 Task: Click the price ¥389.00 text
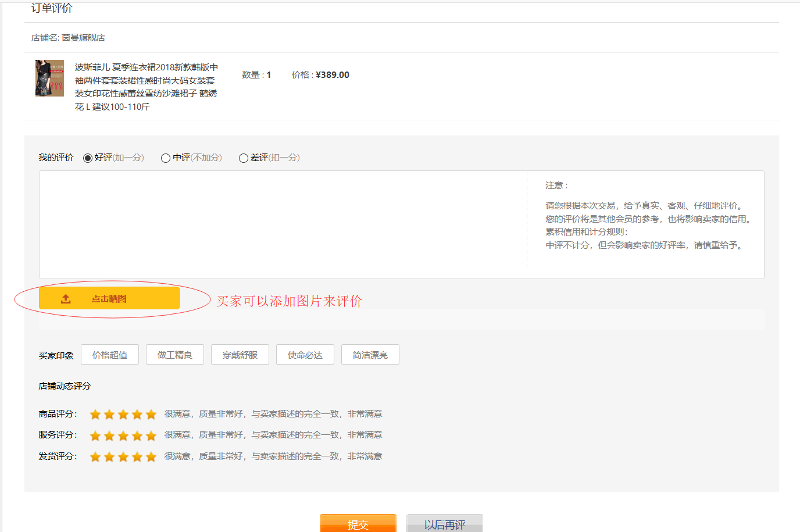tap(333, 75)
